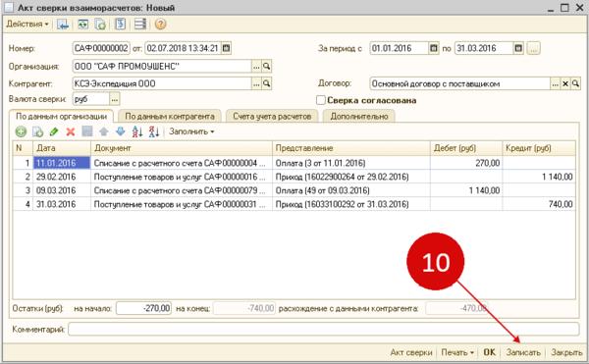Edit current row with pencil icon

(54, 131)
